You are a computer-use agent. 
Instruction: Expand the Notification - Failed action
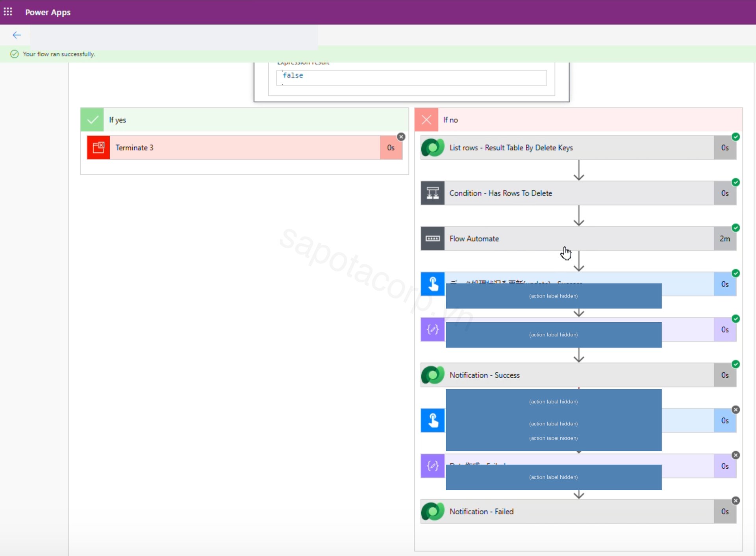pos(578,512)
